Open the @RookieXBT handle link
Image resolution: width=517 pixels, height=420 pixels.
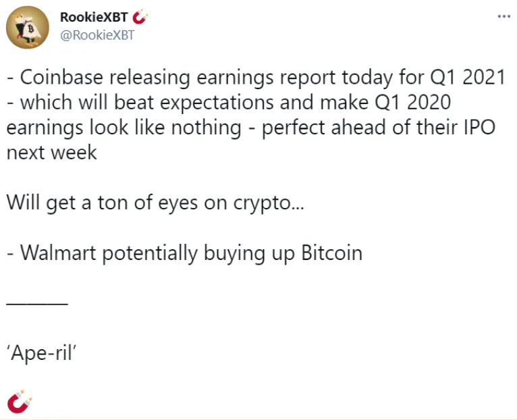click(97, 35)
